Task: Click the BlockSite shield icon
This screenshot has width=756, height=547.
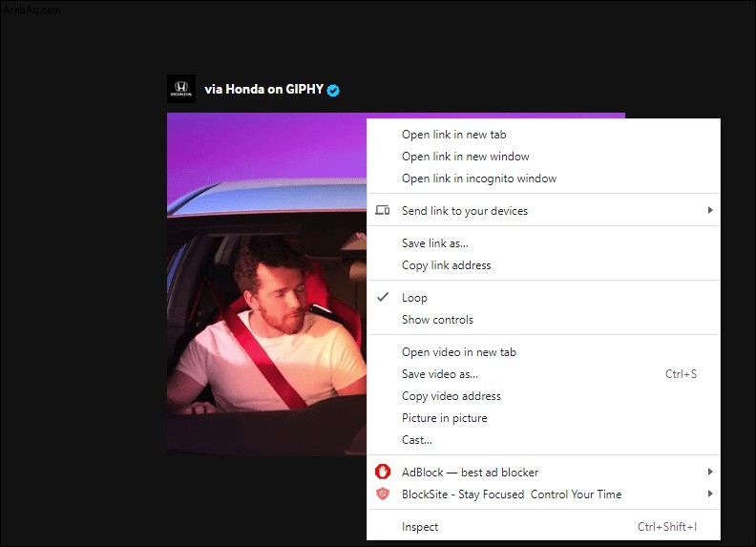Action: pos(383,494)
